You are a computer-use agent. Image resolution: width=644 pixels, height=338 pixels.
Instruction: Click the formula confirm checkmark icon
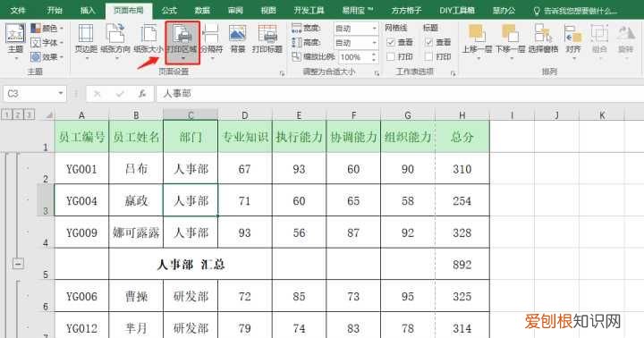click(120, 94)
